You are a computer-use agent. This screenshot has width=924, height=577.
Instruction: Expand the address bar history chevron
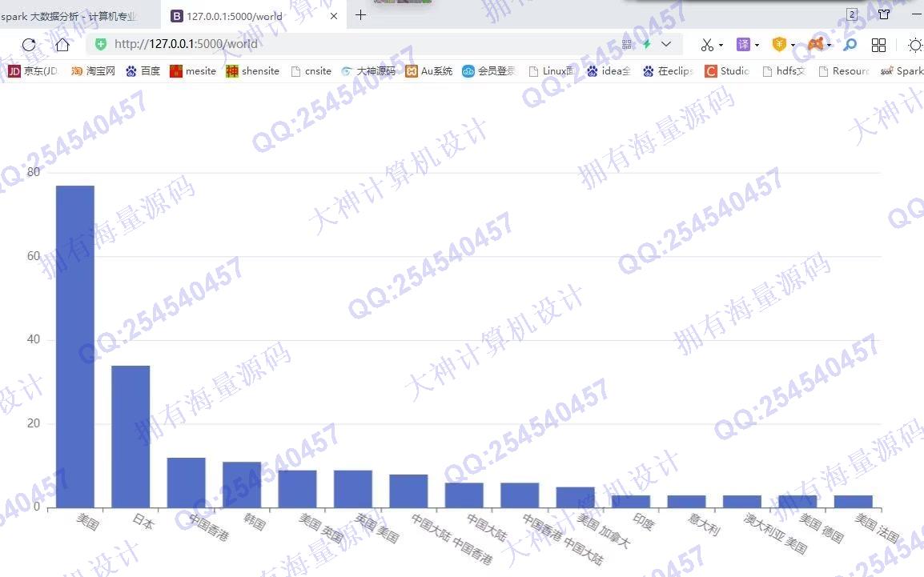click(x=666, y=44)
